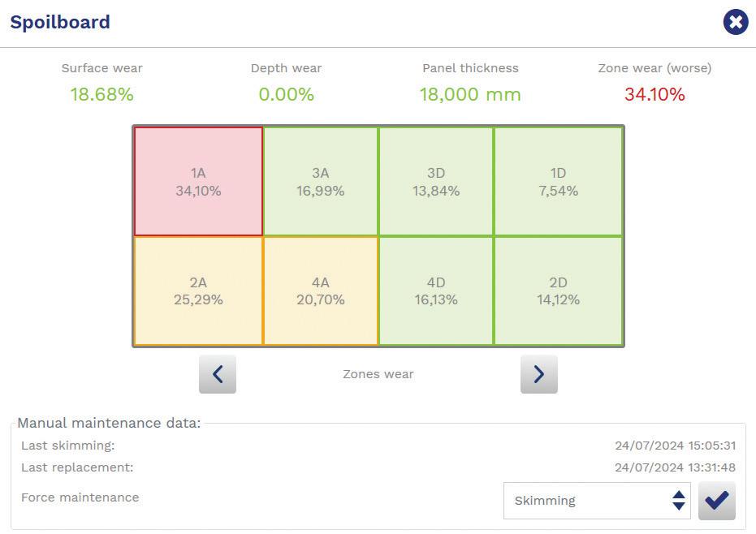756x534 pixels.
Task: Select red zone 1A tile
Action: (x=198, y=182)
